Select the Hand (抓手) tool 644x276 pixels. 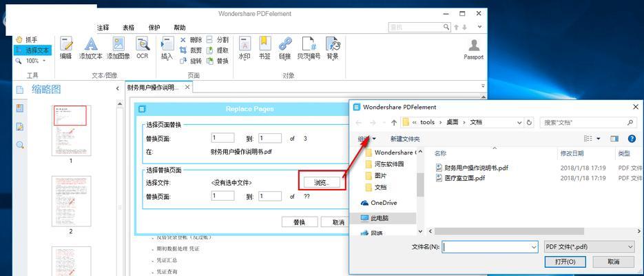(26, 40)
